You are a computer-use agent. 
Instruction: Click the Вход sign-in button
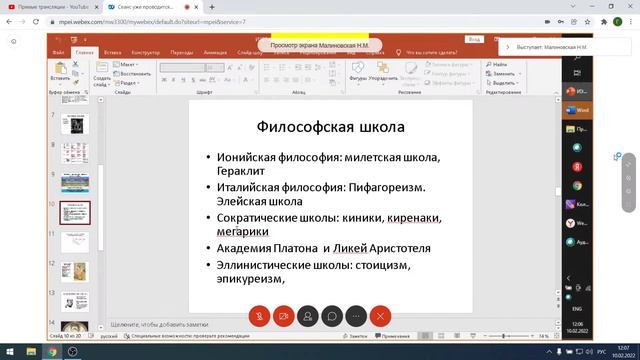[474, 39]
